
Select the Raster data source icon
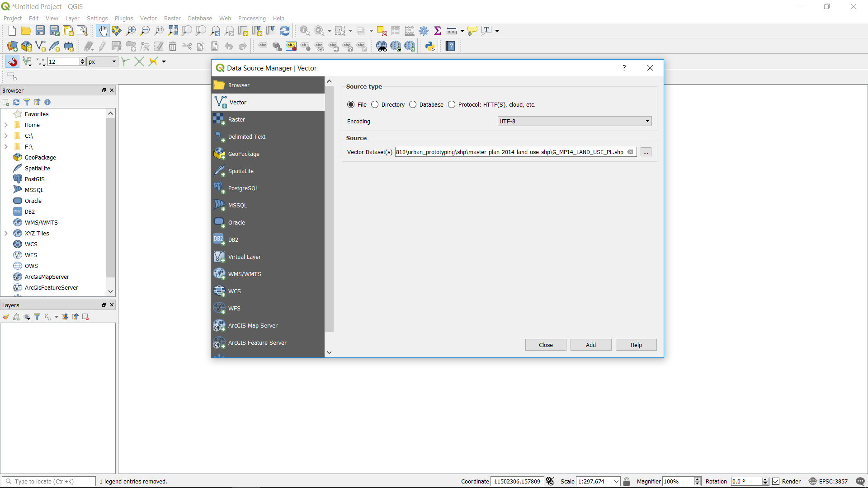coord(219,119)
